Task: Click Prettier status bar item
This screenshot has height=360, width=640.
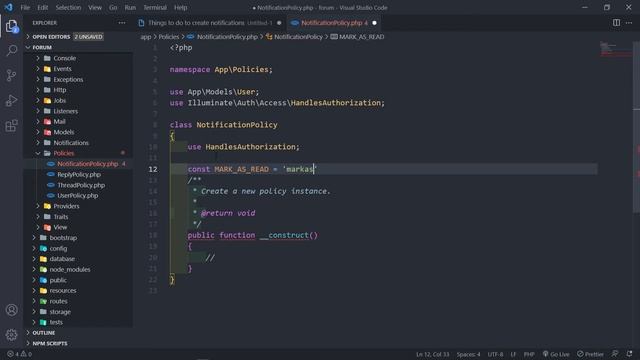Action: [x=590, y=354]
